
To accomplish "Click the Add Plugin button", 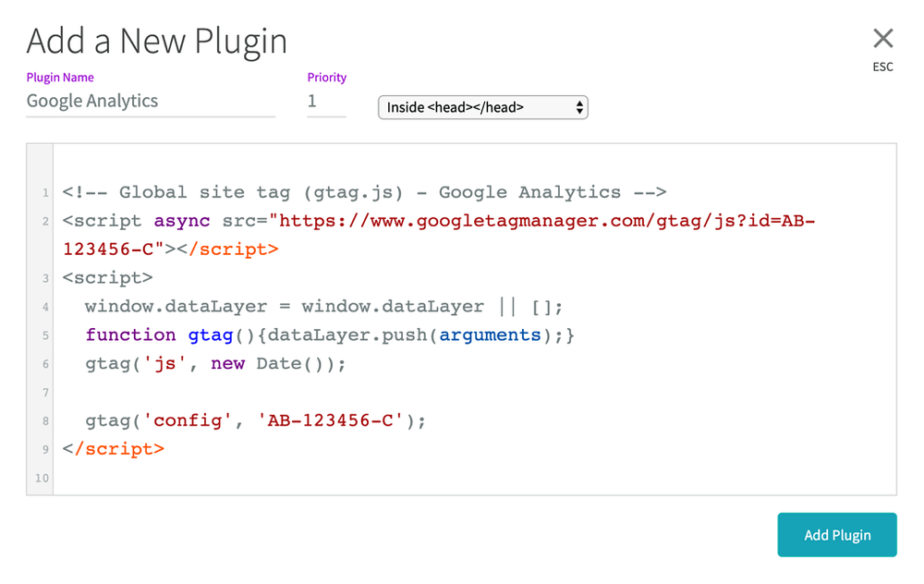I will (x=837, y=534).
